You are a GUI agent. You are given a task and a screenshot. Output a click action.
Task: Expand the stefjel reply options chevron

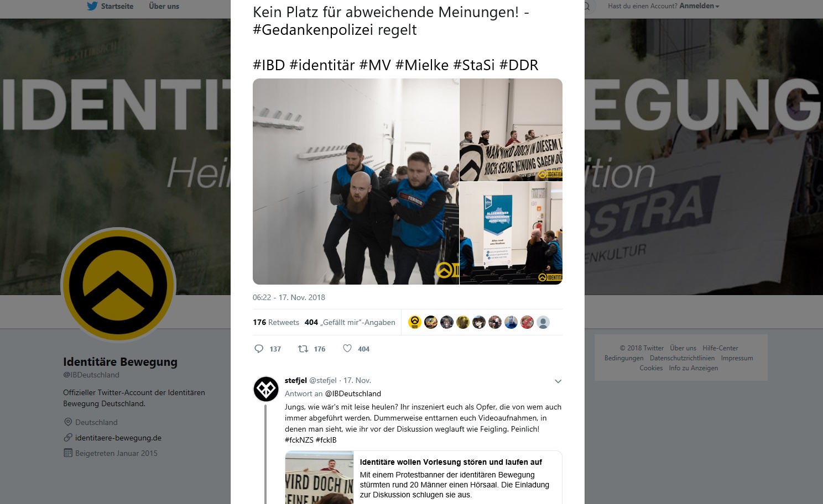click(x=558, y=381)
